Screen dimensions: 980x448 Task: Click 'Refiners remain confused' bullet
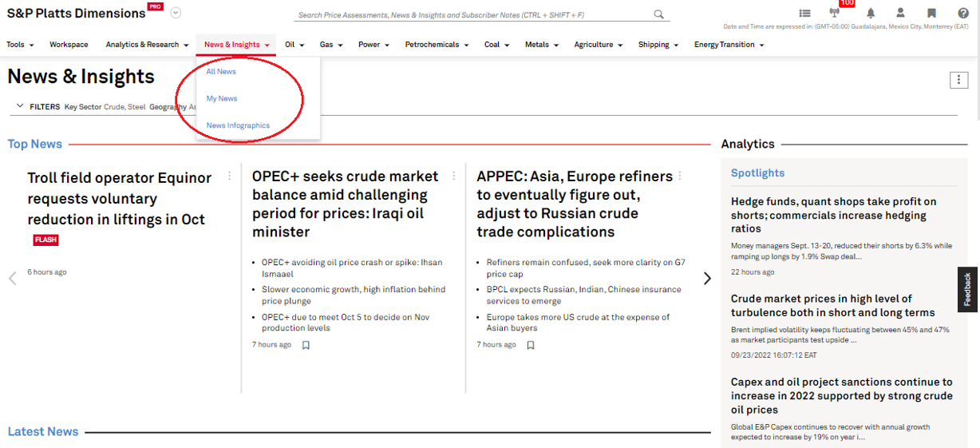coord(586,268)
